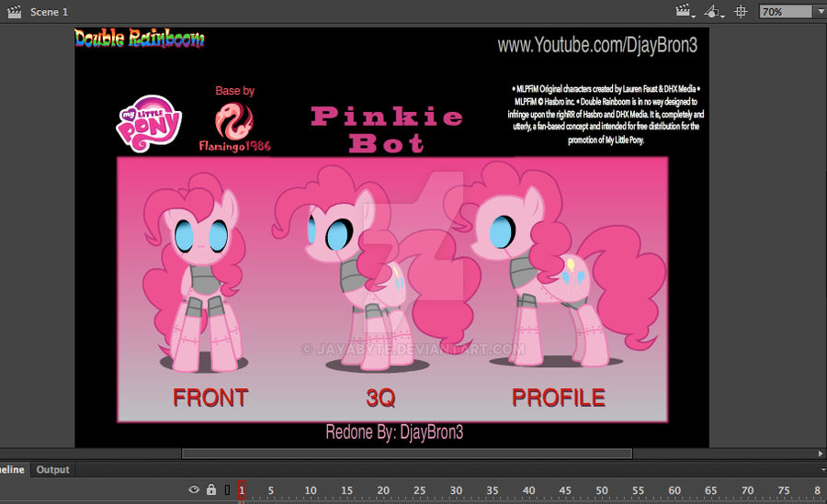
Task: Click the Redone By: DjayBron3 text
Action: [394, 432]
